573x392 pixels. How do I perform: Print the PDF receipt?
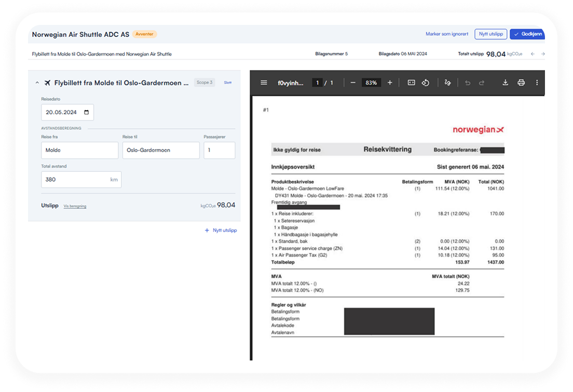(x=521, y=83)
